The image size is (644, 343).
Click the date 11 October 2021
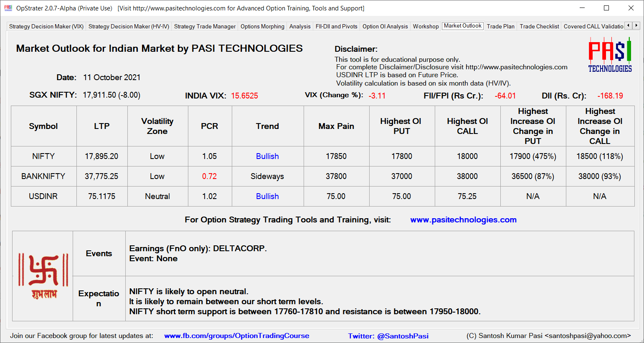point(112,77)
